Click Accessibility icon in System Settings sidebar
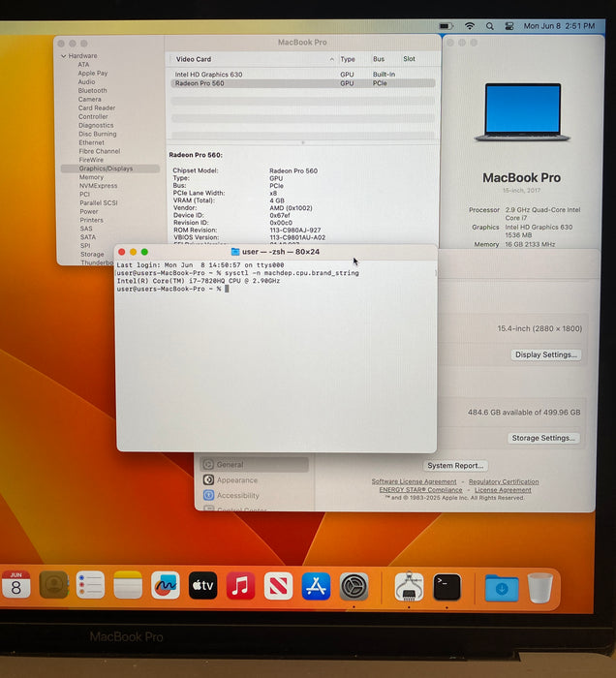The width and height of the screenshot is (616, 678). [208, 495]
